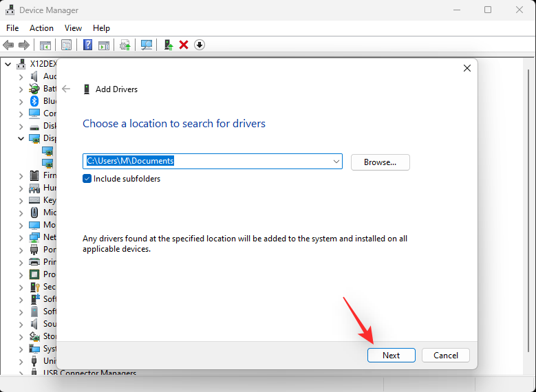The image size is (536, 392).
Task: Collapse the X12DEX root computer node
Action: tap(8, 64)
